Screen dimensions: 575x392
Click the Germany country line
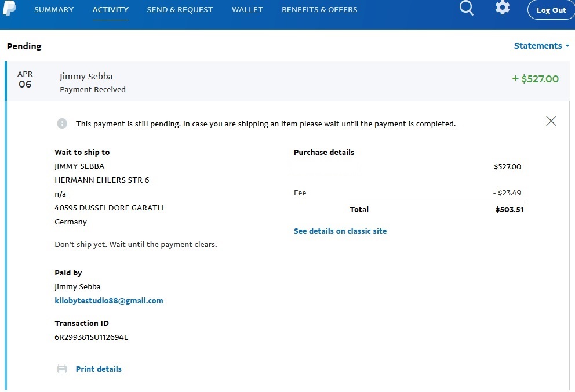pos(71,222)
